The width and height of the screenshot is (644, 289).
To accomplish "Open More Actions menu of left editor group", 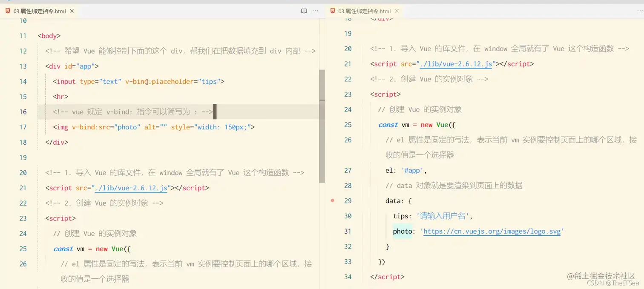I will tap(315, 11).
